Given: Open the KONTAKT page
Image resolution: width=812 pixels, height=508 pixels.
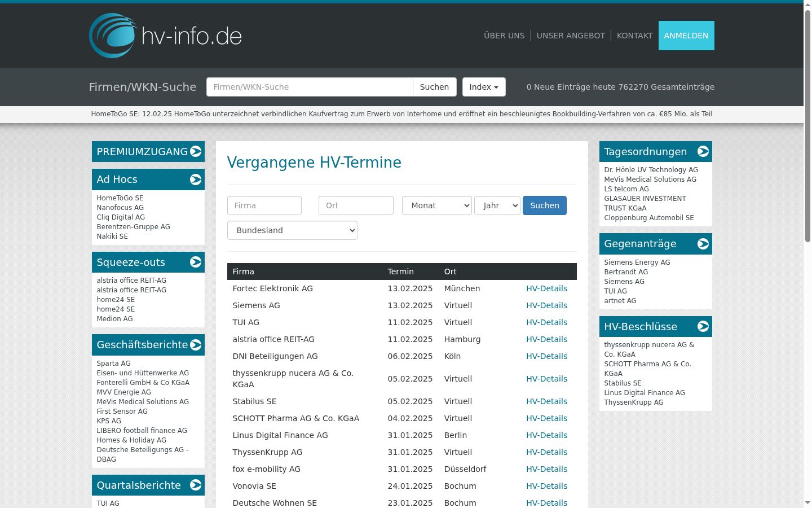Looking at the screenshot, I should coord(634,36).
